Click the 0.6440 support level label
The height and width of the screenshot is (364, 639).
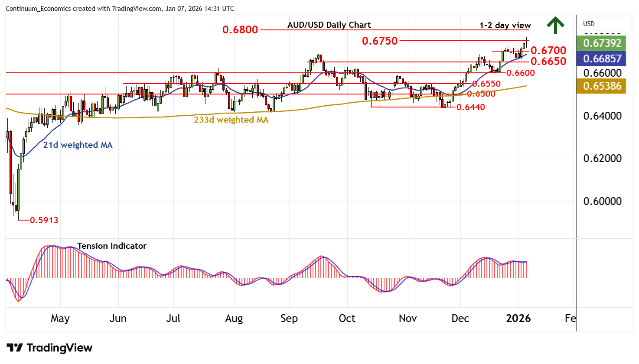tap(471, 107)
